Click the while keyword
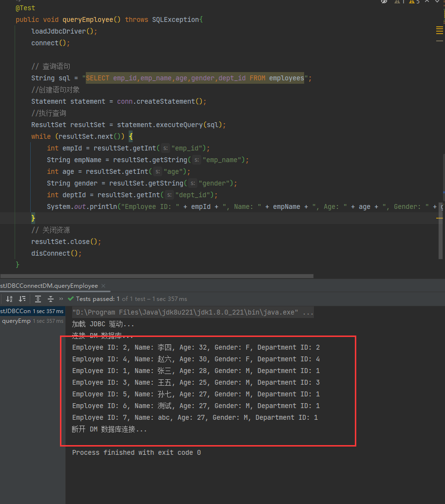Screen dimensions: 445x504 coord(41,137)
